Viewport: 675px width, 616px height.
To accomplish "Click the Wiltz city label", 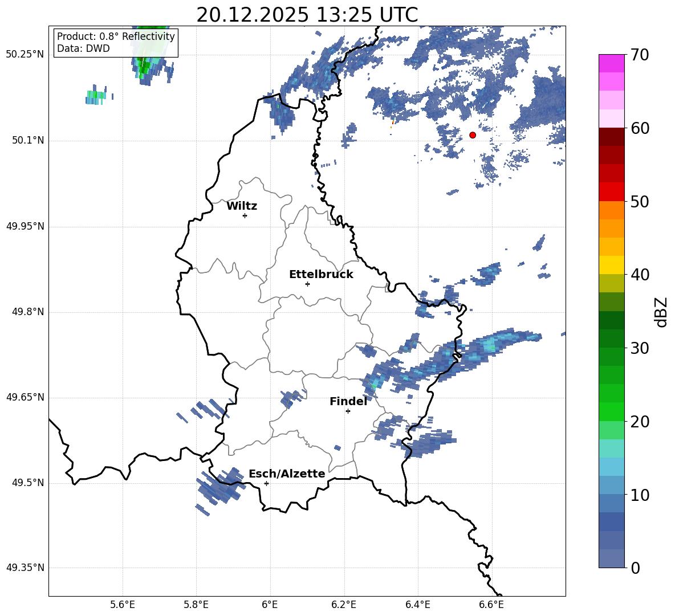I will [242, 206].
